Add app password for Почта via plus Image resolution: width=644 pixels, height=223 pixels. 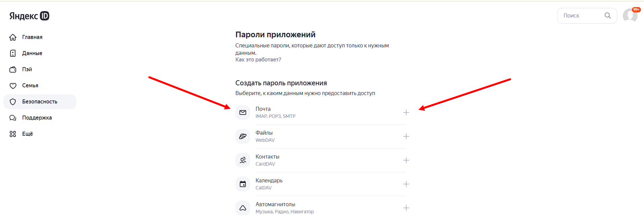(x=406, y=113)
